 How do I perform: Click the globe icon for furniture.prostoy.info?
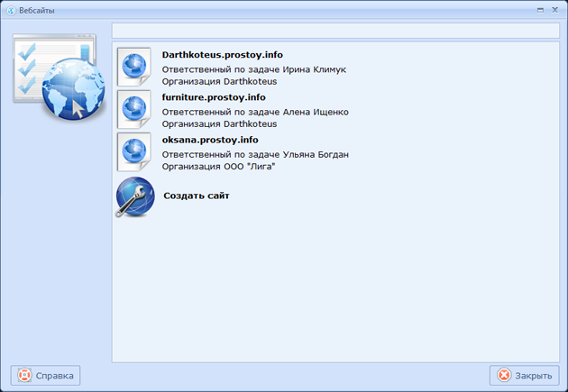[x=133, y=109]
